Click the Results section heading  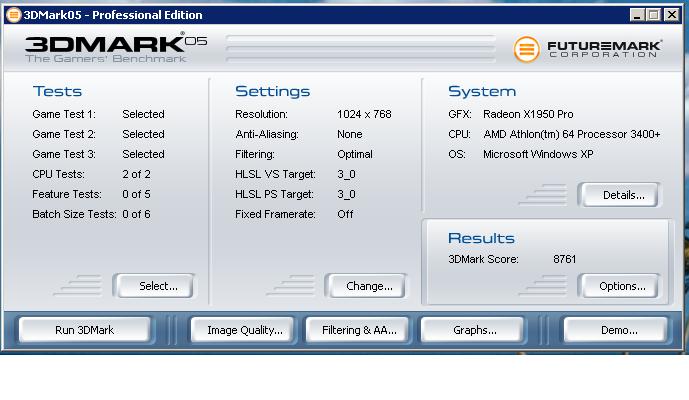pyautogui.click(x=481, y=238)
